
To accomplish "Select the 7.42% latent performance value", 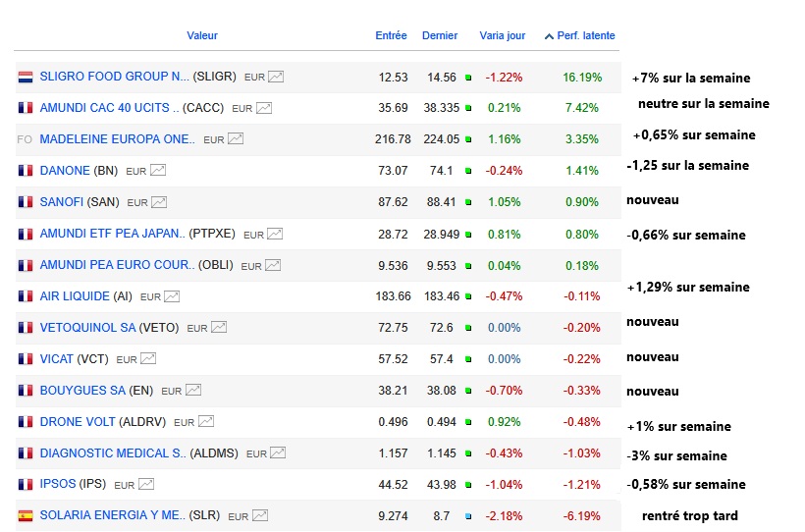I will [x=582, y=108].
